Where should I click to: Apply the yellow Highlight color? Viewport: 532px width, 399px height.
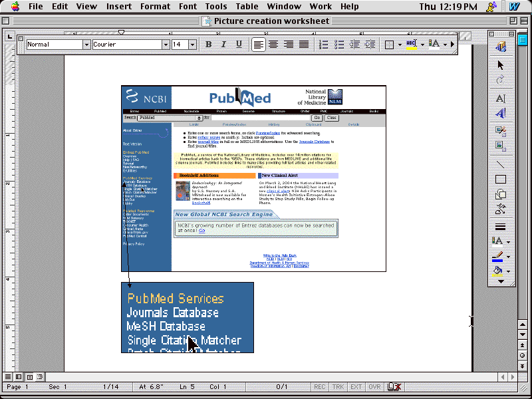(x=412, y=45)
